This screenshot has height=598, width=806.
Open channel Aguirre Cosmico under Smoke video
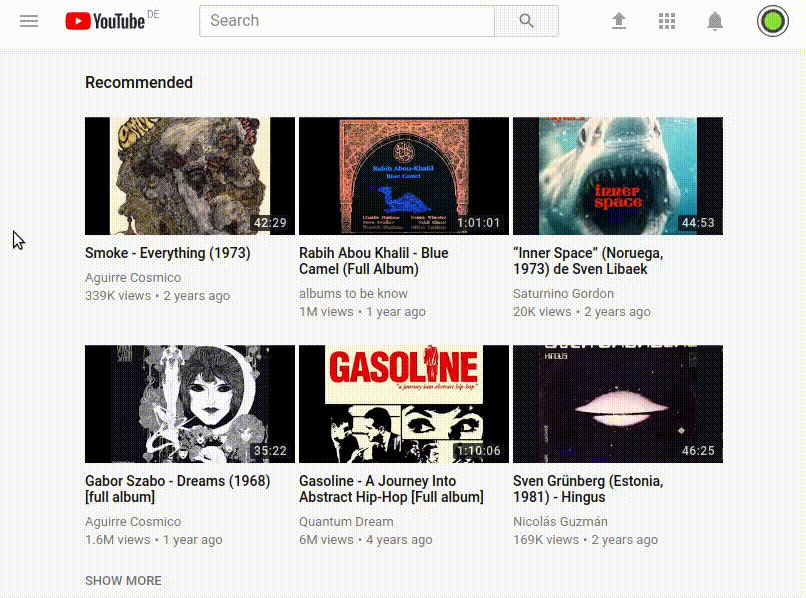pyautogui.click(x=133, y=278)
